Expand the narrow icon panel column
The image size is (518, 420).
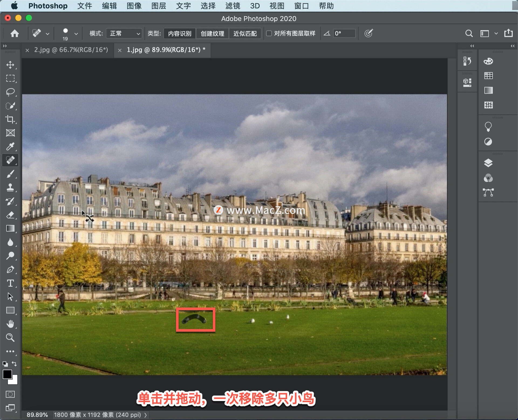[x=472, y=46]
